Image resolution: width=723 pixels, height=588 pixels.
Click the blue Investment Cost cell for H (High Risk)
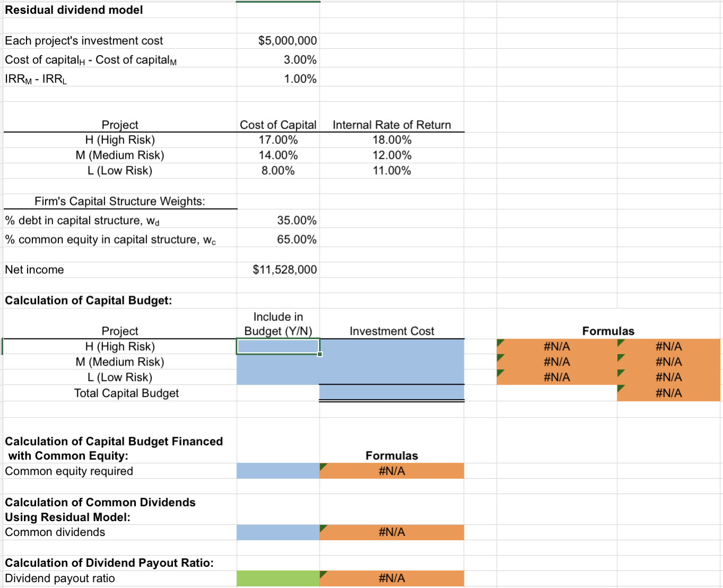[391, 346]
